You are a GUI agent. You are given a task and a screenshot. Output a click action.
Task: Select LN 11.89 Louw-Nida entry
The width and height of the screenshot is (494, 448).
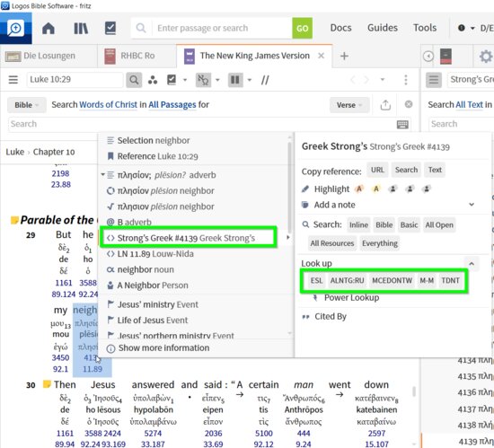[155, 254]
